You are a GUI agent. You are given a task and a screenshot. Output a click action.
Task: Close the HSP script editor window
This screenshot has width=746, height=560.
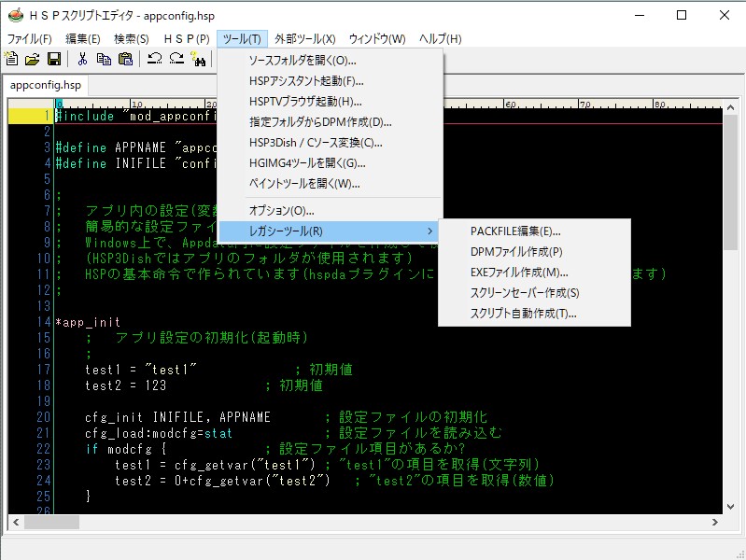click(725, 15)
